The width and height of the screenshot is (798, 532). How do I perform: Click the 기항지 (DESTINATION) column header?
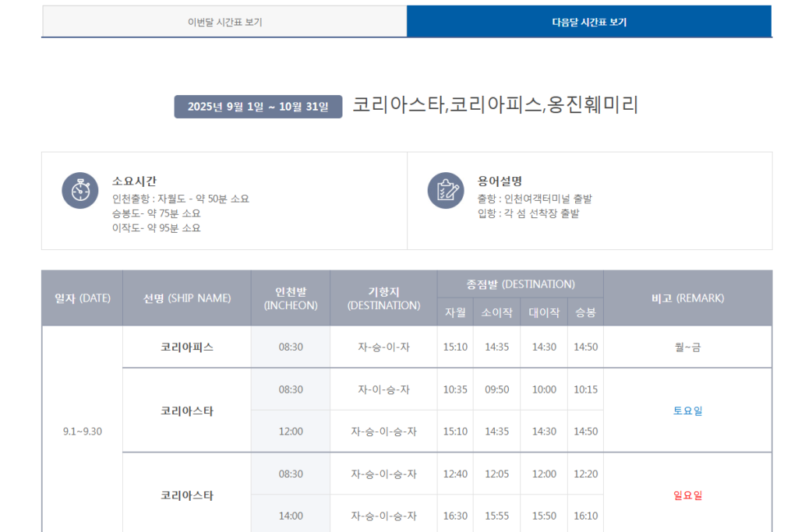pyautogui.click(x=383, y=298)
